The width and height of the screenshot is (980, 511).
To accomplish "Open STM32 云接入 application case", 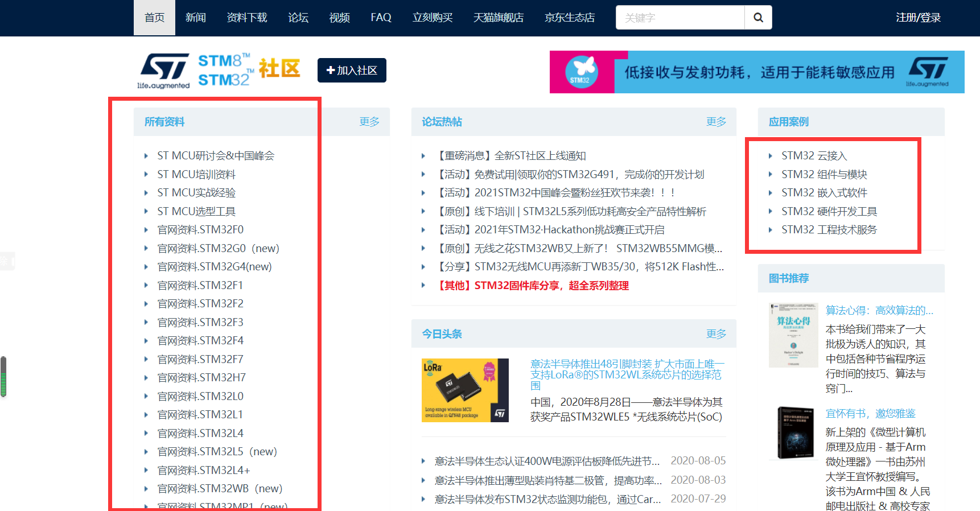I will point(814,156).
